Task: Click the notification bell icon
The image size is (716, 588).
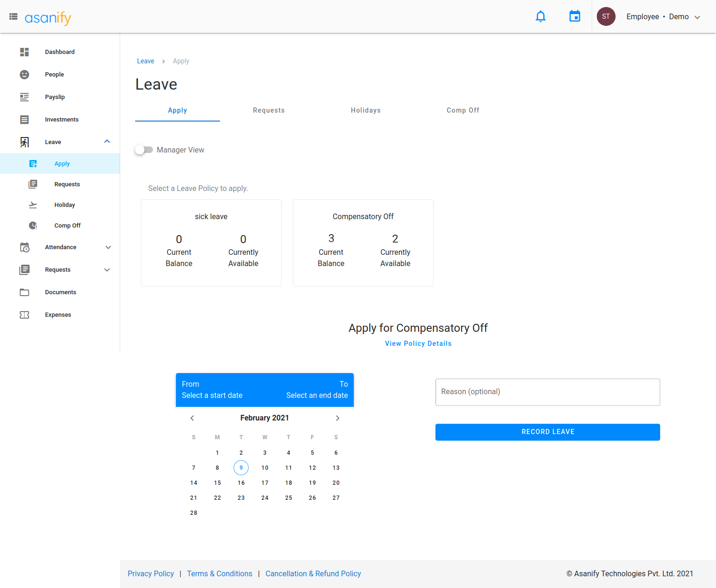Action: point(541,16)
